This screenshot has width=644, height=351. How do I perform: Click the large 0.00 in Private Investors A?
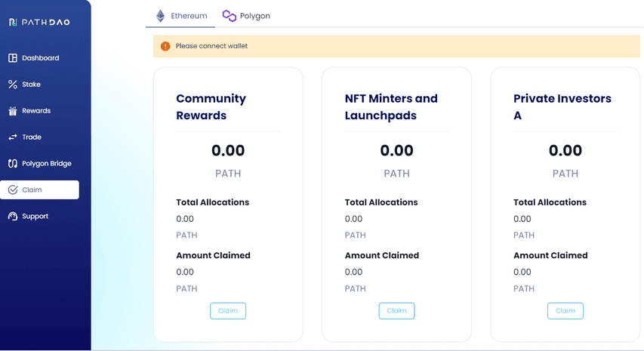click(x=565, y=150)
